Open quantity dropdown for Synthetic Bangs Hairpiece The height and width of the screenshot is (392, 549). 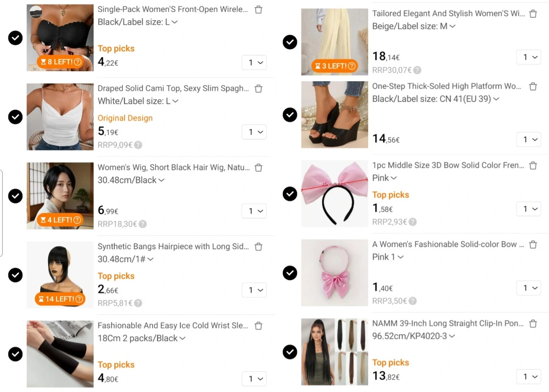tap(254, 290)
